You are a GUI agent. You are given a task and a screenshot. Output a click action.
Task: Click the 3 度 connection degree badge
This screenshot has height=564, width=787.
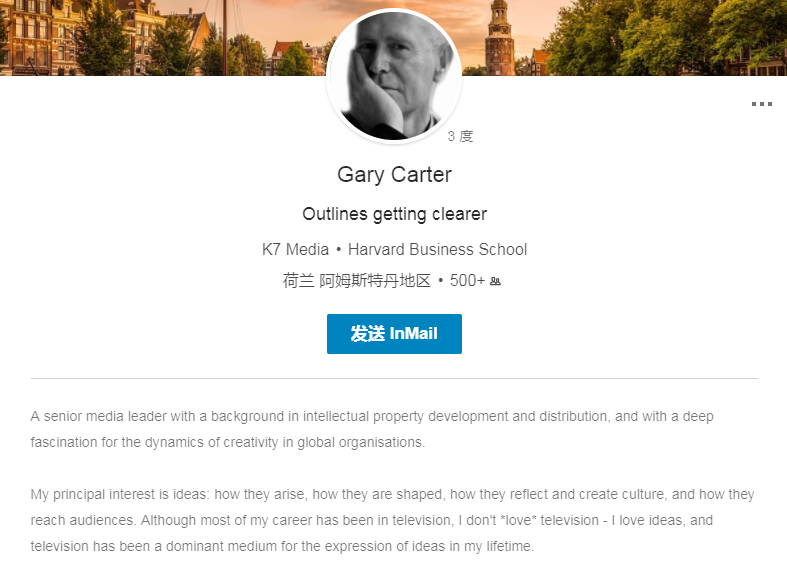(x=460, y=136)
